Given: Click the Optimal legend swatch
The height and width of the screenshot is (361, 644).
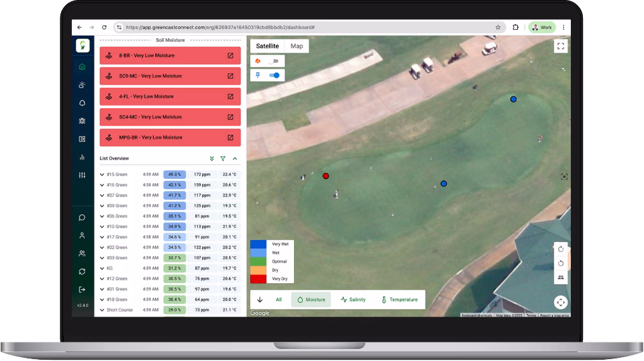Looking at the screenshot, I should (258, 261).
